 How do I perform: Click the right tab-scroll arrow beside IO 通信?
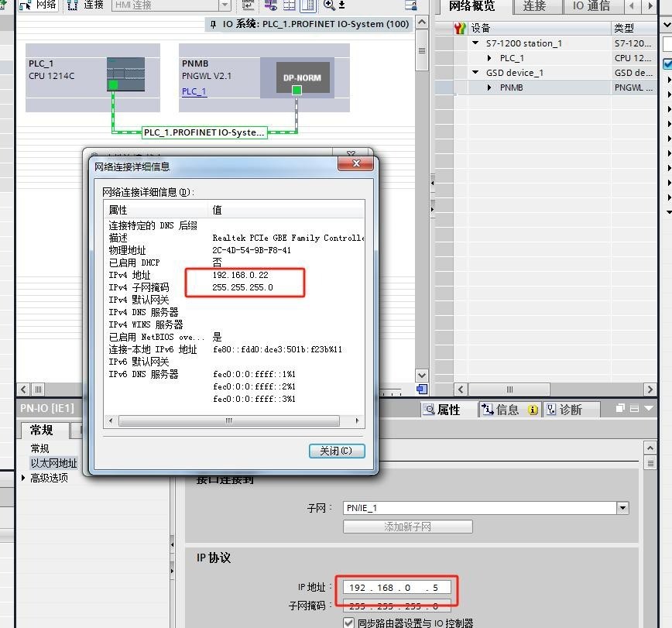[x=650, y=6]
